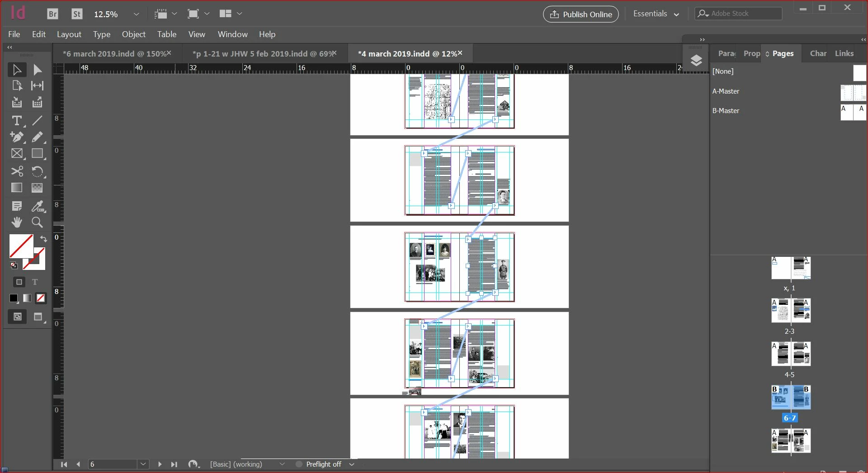
Task: Open Adobe Stock with the St icon
Action: click(x=77, y=14)
